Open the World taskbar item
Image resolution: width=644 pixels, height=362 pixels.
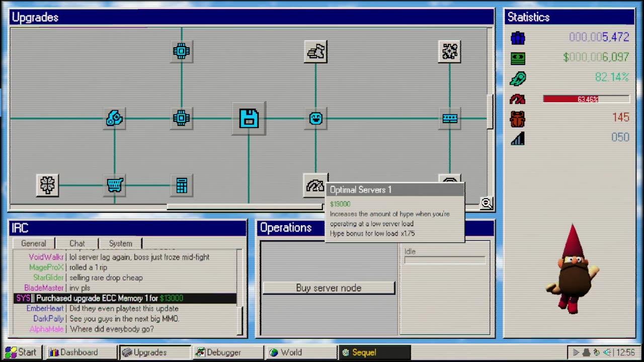point(298,352)
